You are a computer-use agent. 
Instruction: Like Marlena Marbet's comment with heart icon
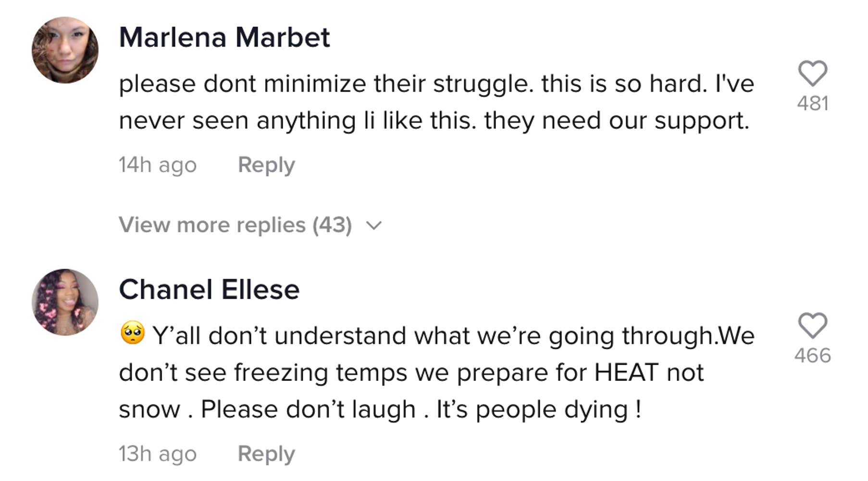click(x=812, y=73)
